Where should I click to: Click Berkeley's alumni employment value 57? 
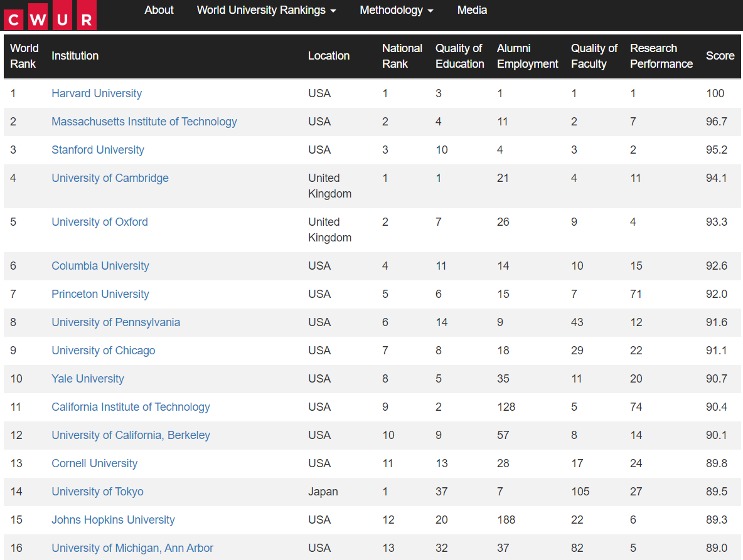[x=503, y=435]
